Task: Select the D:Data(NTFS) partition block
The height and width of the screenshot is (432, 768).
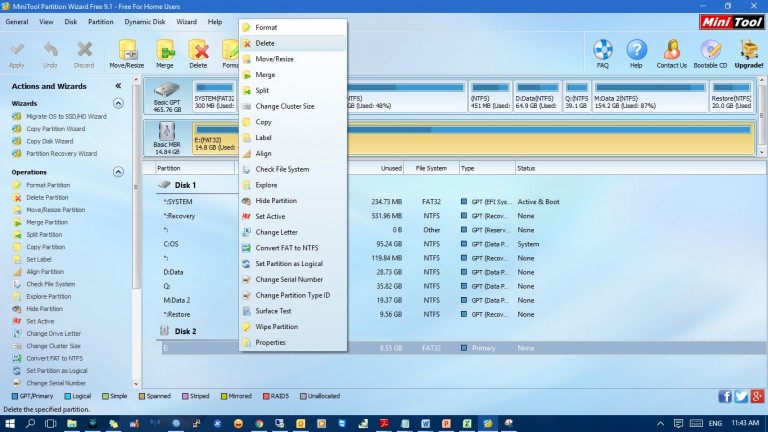Action: point(537,96)
